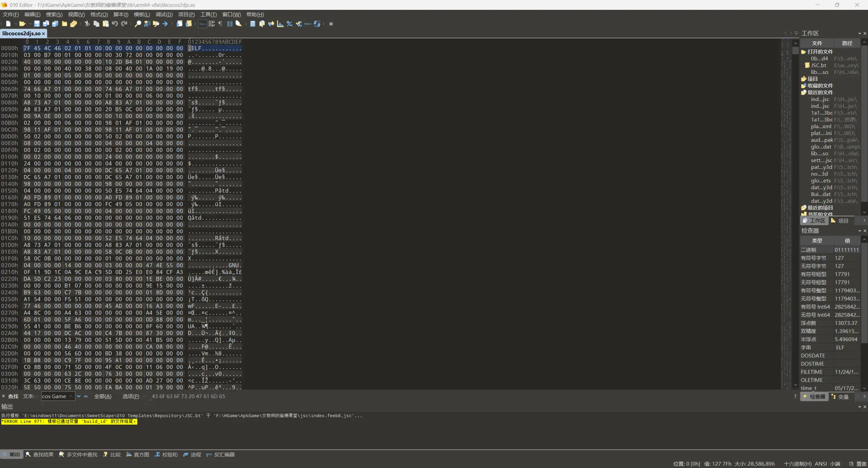Toggle the paragraph whitespace display icon
868x468 pixels.
tap(220, 24)
